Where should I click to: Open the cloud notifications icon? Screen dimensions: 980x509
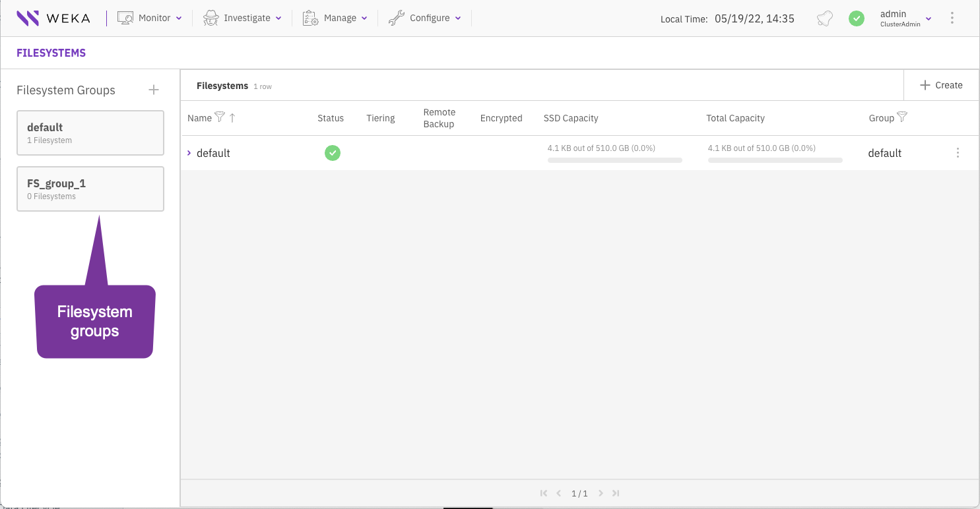(824, 18)
